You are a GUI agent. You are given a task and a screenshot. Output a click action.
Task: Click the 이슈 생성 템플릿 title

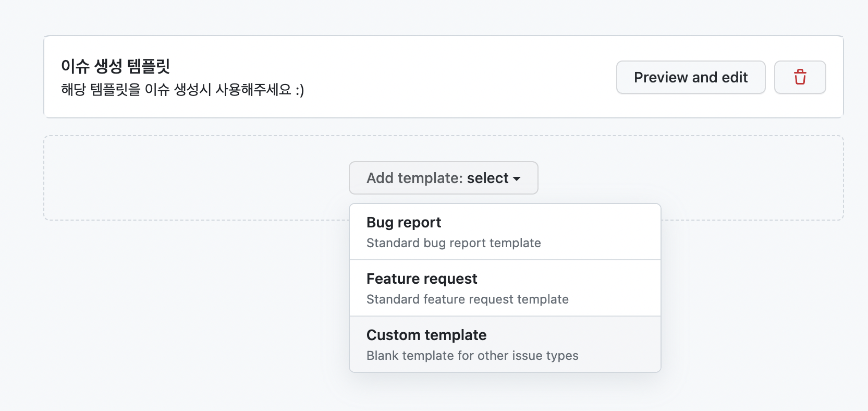click(115, 66)
